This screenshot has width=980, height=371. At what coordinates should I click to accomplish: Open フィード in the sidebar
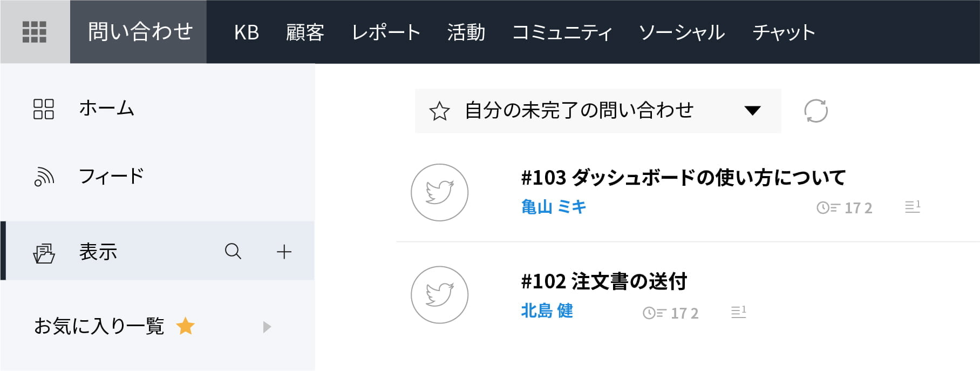tap(111, 176)
